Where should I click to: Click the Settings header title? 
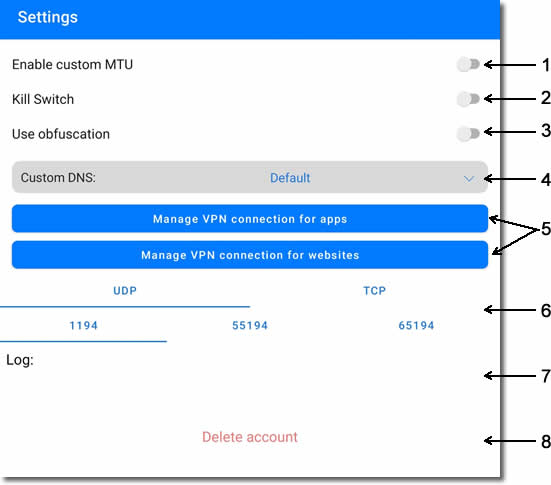click(48, 17)
